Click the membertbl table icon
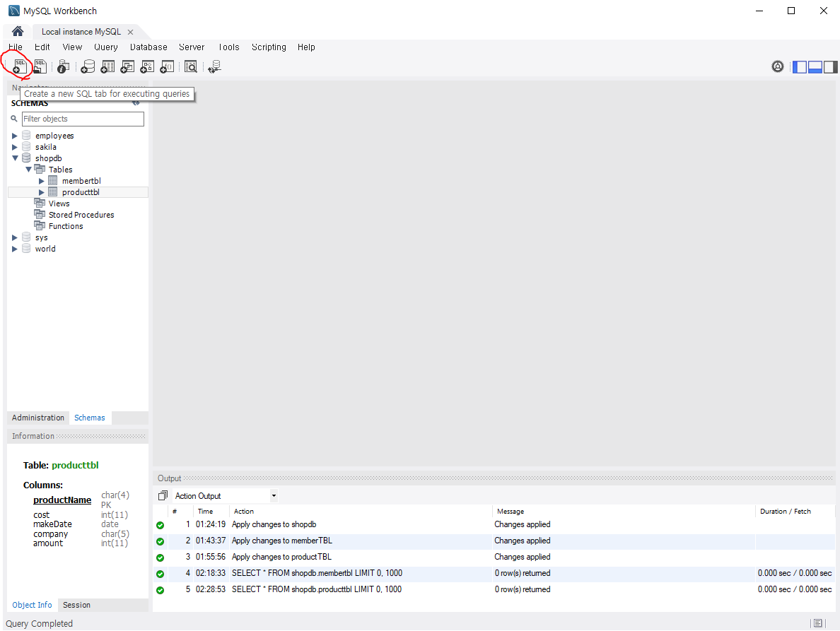 (x=52, y=180)
